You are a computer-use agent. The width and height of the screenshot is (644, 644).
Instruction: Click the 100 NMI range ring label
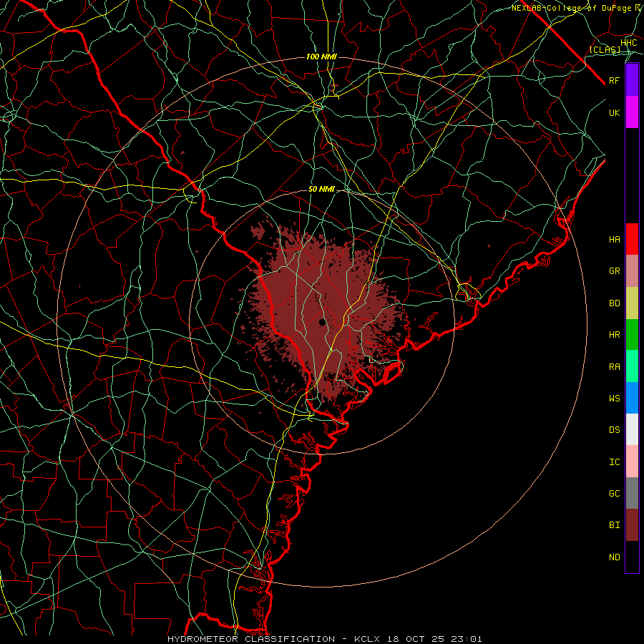coord(321,57)
